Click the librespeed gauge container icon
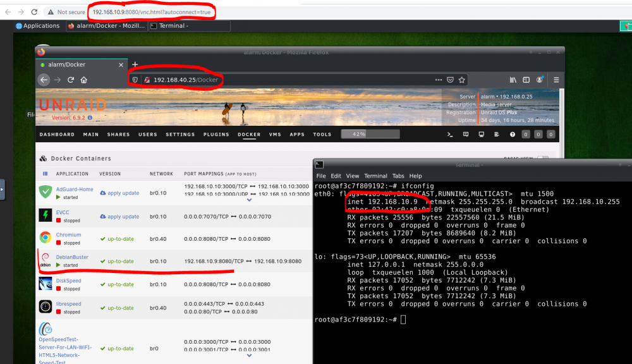This screenshot has height=364, width=632. pyautogui.click(x=45, y=306)
